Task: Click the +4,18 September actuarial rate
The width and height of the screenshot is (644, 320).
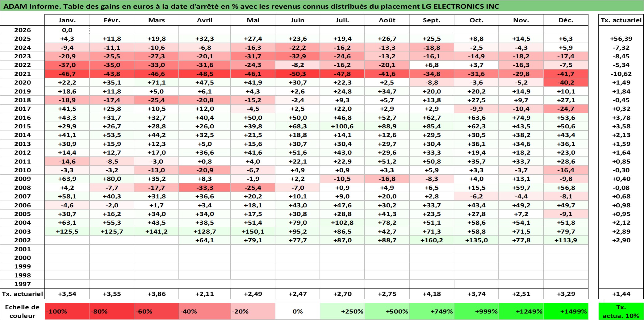Action: (x=432, y=294)
